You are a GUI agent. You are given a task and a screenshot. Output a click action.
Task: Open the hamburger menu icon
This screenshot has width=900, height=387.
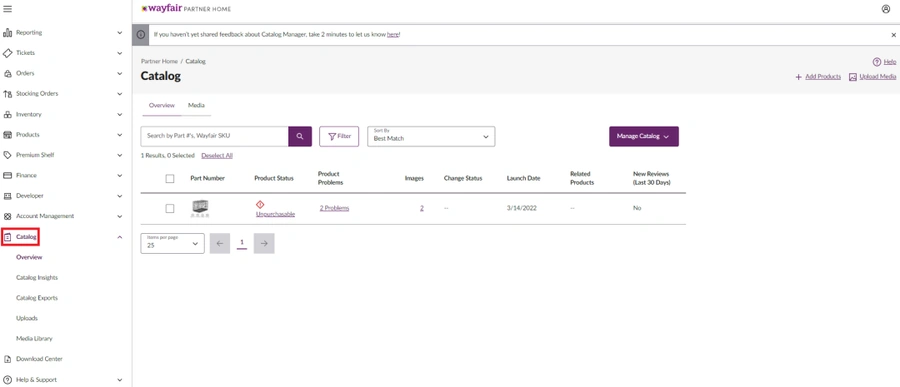click(7, 9)
